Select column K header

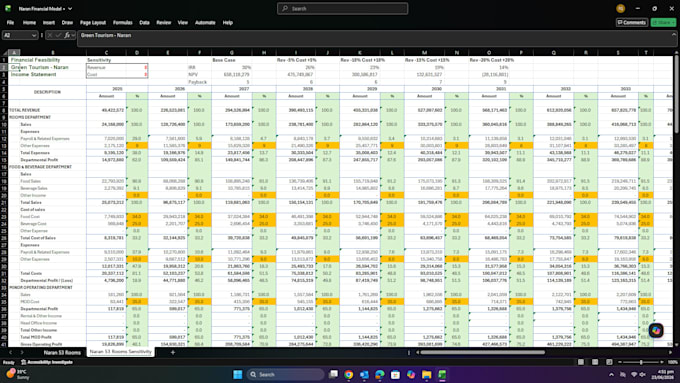coord(360,52)
